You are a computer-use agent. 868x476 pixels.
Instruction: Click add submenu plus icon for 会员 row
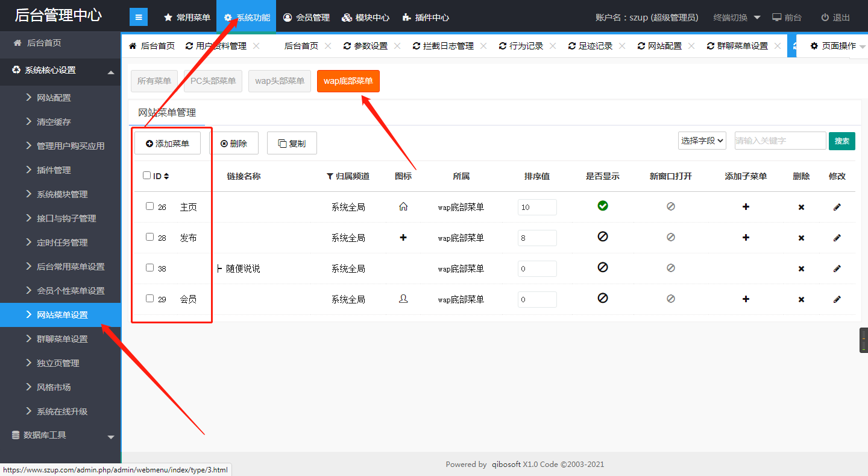pyautogui.click(x=746, y=299)
